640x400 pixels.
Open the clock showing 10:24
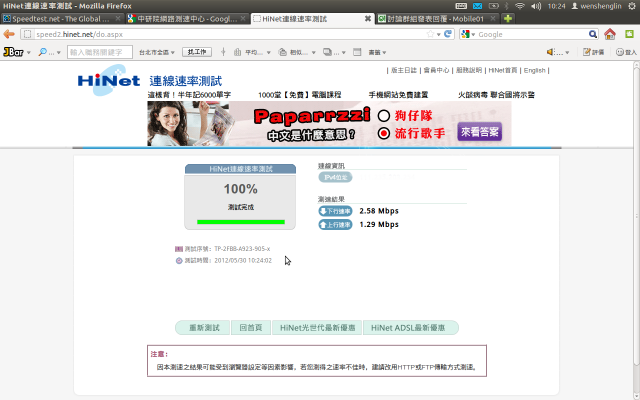click(556, 6)
